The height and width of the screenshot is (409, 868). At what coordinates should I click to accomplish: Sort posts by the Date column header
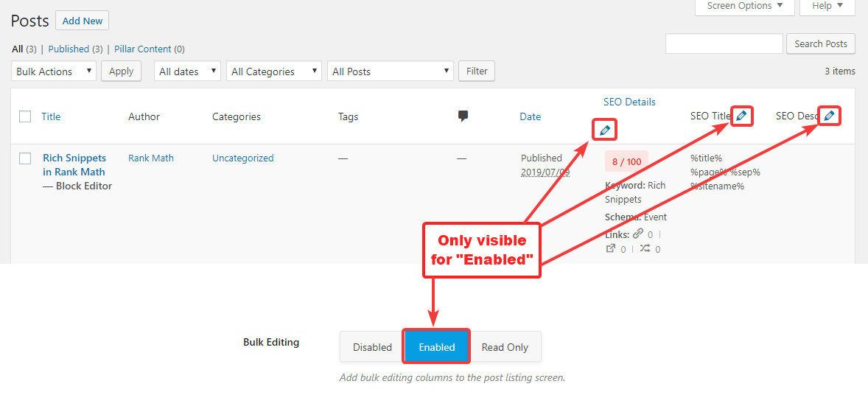click(530, 116)
